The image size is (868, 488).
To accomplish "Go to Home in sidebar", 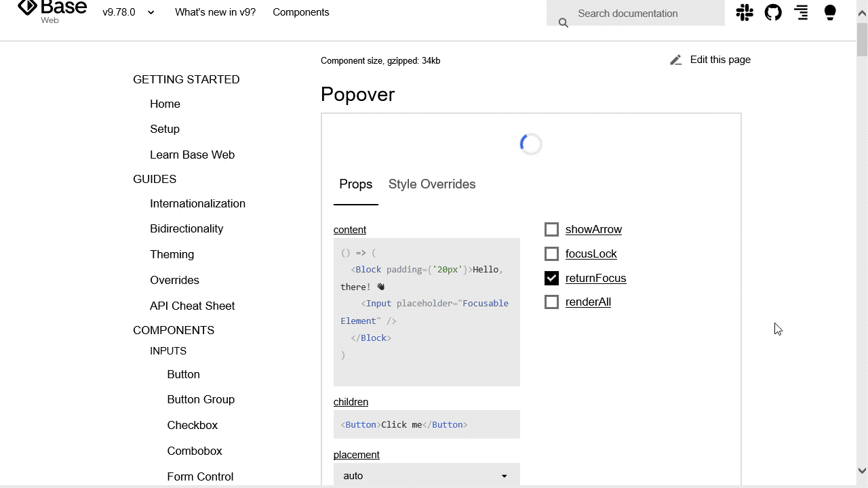I will tap(165, 104).
